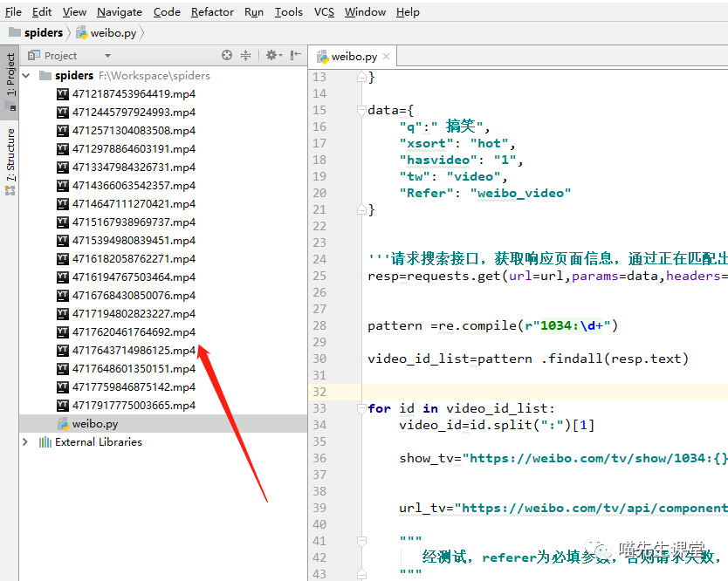Select 4717917775003665.mp4 file

(134, 405)
